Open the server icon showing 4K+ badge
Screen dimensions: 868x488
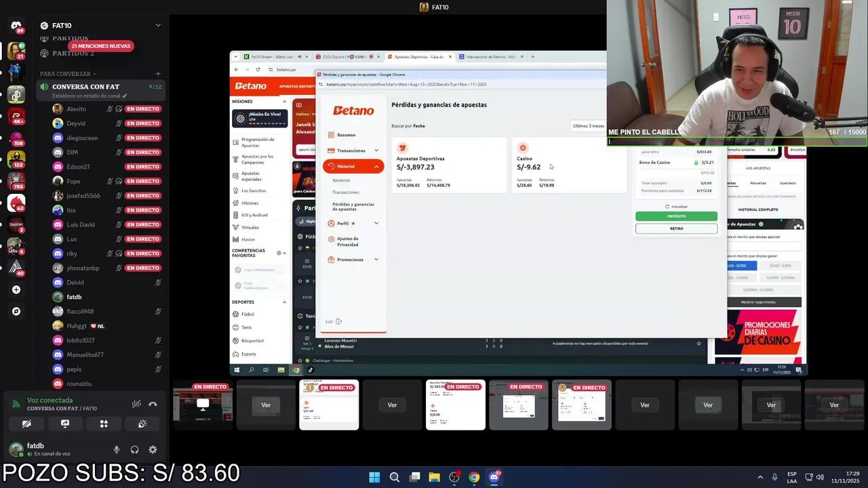(x=16, y=116)
